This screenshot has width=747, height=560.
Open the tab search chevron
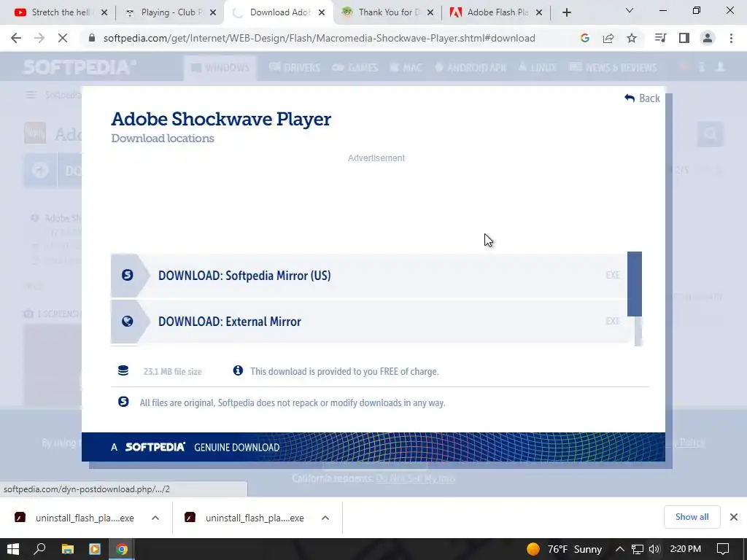coord(629,10)
